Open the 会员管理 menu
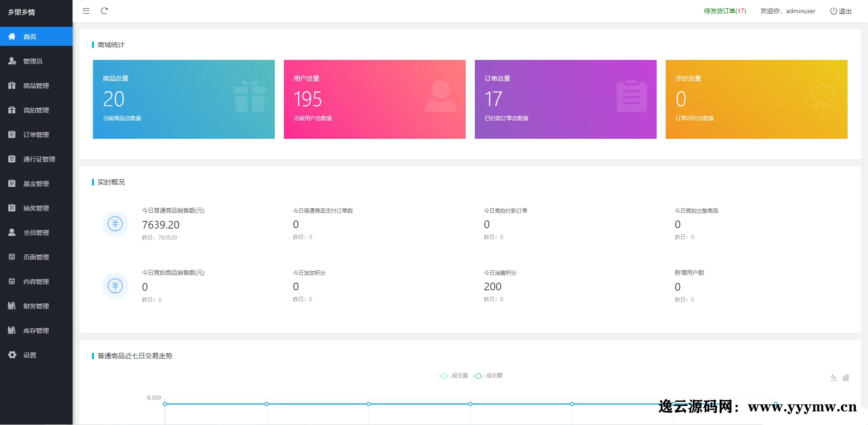Viewport: 868px width, 425px height. [36, 232]
